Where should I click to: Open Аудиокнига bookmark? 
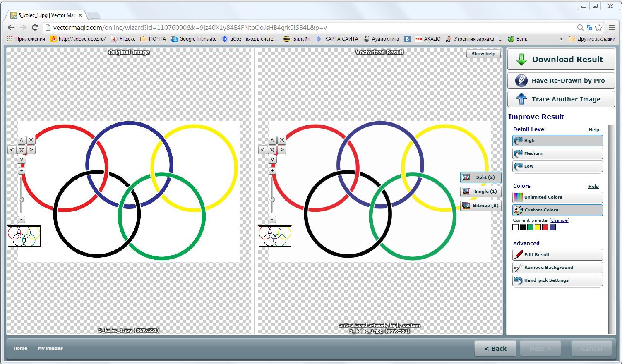click(x=381, y=39)
